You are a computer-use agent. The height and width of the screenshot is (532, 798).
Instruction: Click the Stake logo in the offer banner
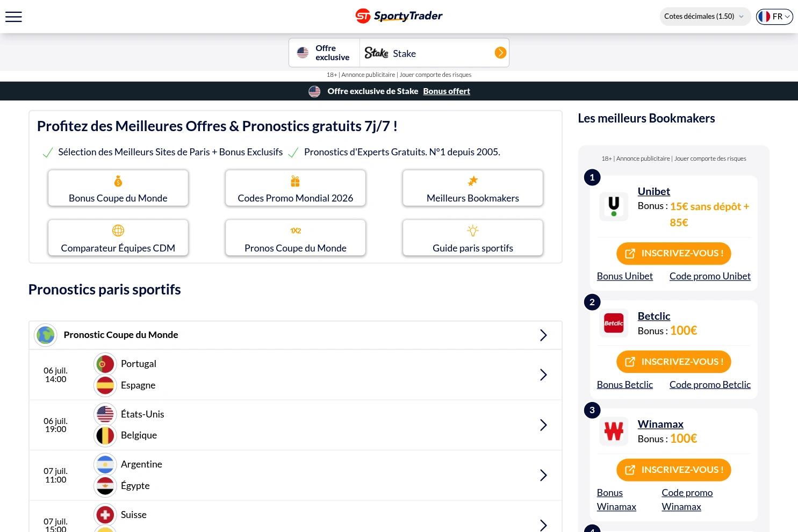click(x=376, y=53)
